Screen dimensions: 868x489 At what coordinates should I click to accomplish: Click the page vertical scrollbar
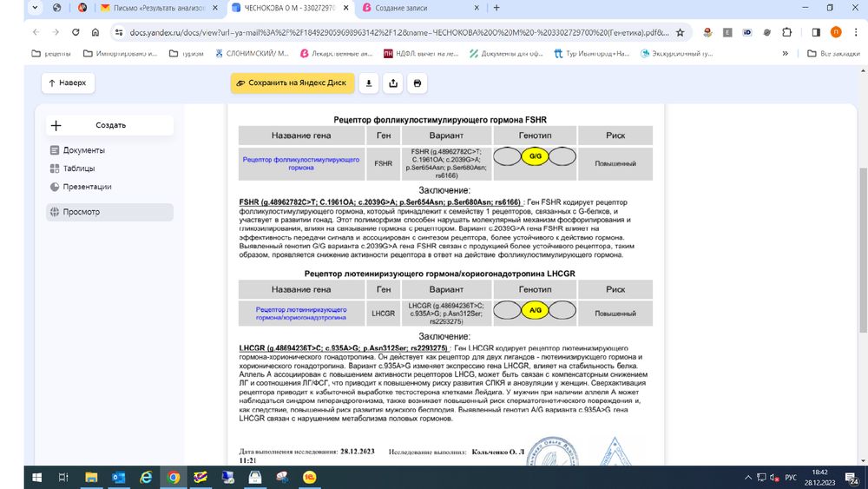click(863, 249)
